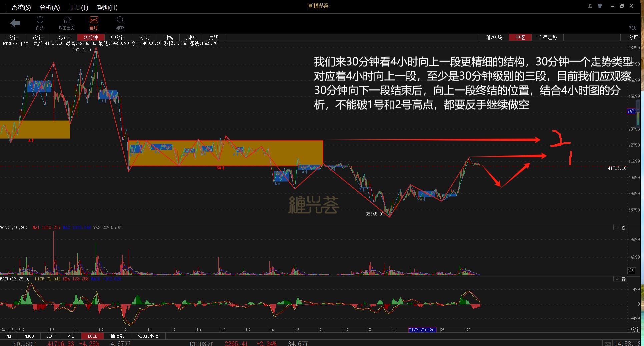Click the ETHUSDT ticker in status bar
This screenshot has height=346, width=644.
(201, 343)
